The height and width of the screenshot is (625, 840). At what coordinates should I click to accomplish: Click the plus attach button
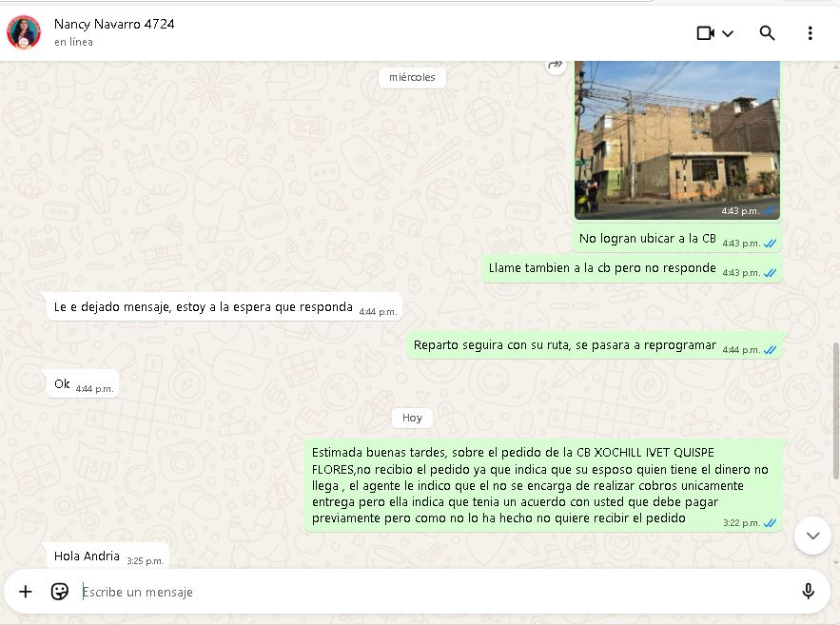[x=25, y=592]
